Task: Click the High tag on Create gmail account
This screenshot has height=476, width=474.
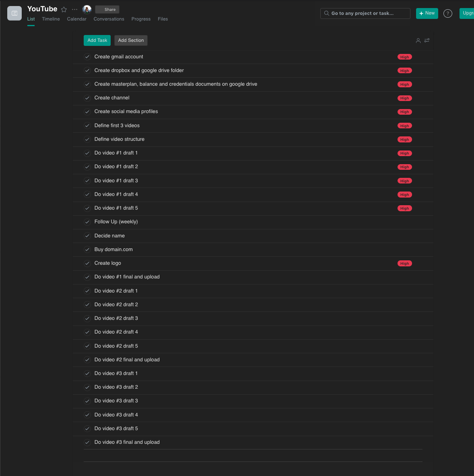Action: tap(404, 57)
